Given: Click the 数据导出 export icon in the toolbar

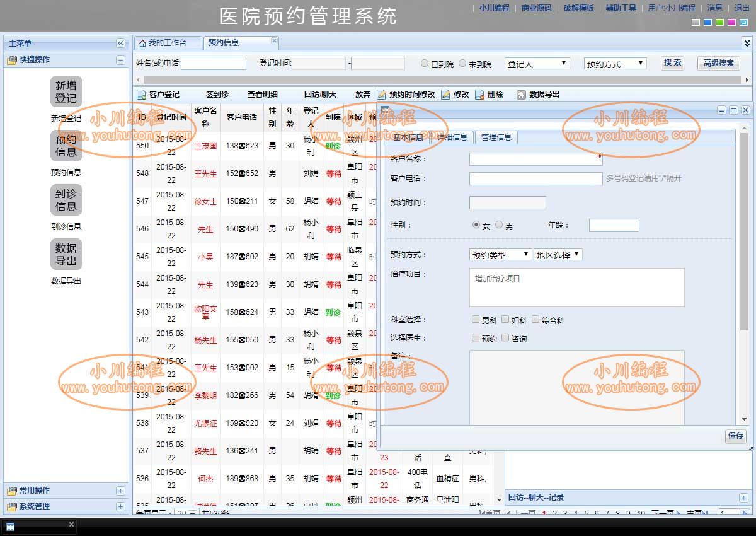Looking at the screenshot, I should click(x=521, y=95).
